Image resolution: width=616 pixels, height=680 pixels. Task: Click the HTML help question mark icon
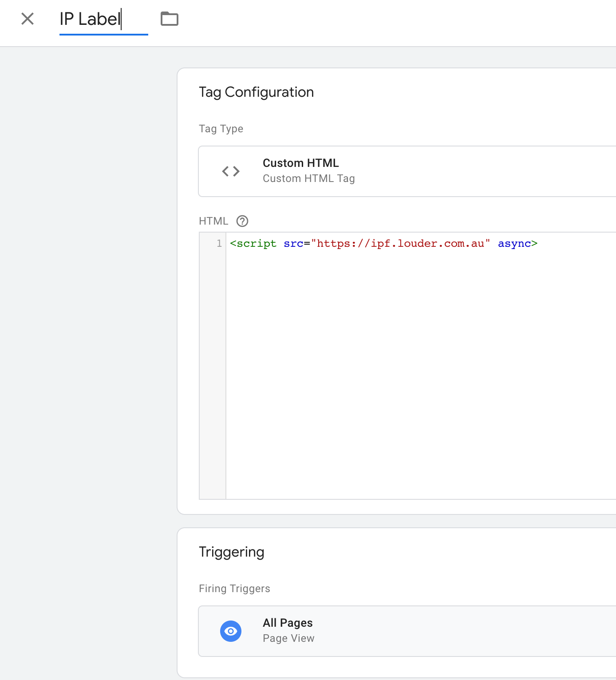tap(242, 221)
